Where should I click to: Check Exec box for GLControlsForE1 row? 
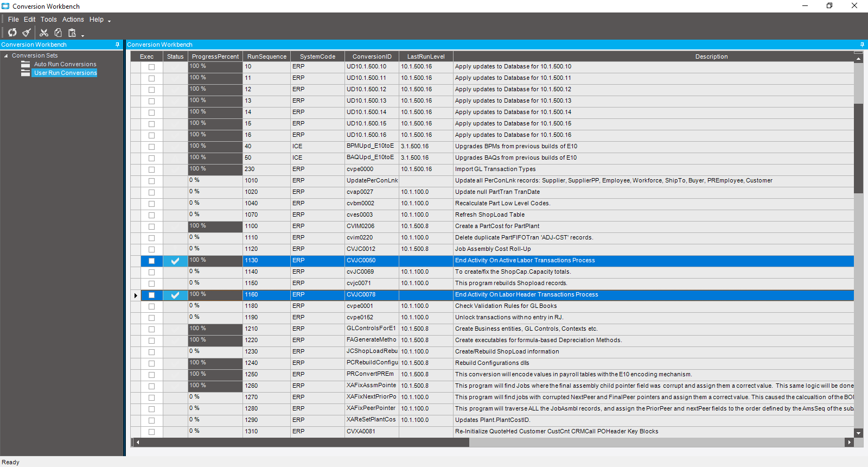(151, 329)
